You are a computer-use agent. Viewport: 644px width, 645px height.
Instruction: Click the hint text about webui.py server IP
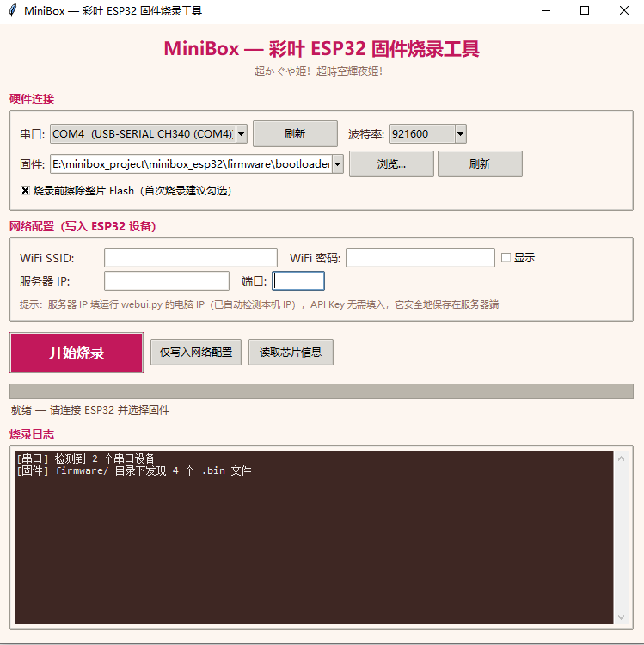259,304
